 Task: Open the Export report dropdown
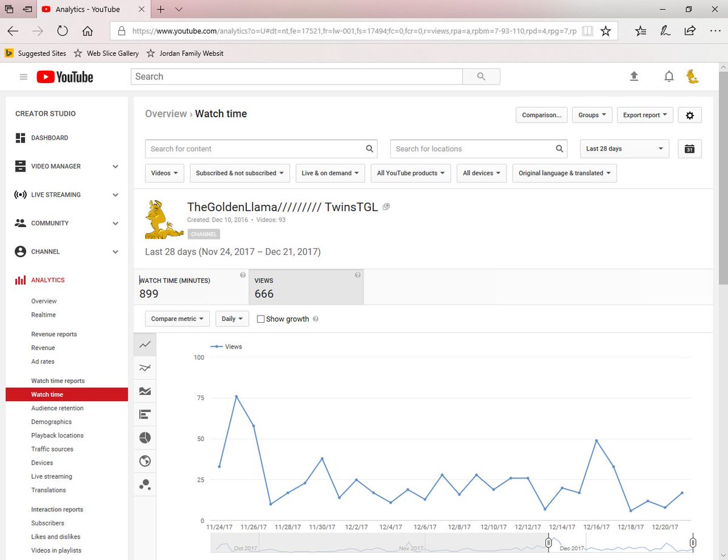pyautogui.click(x=645, y=115)
